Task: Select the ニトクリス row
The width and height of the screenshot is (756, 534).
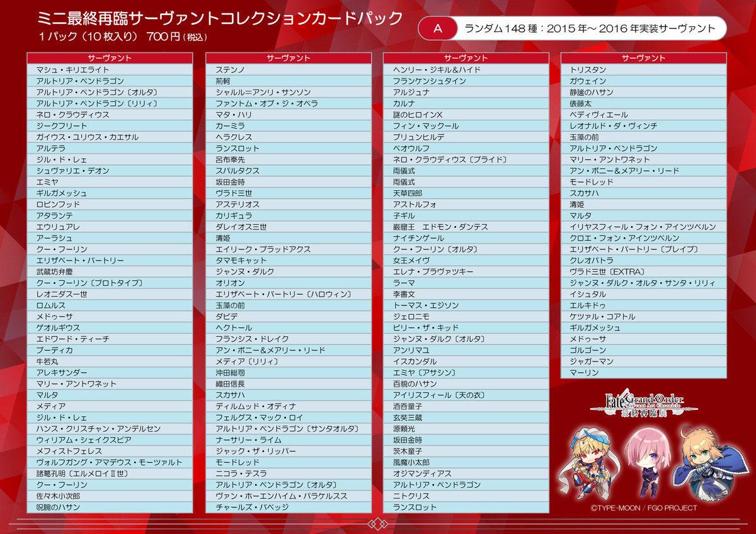Action: [466, 496]
